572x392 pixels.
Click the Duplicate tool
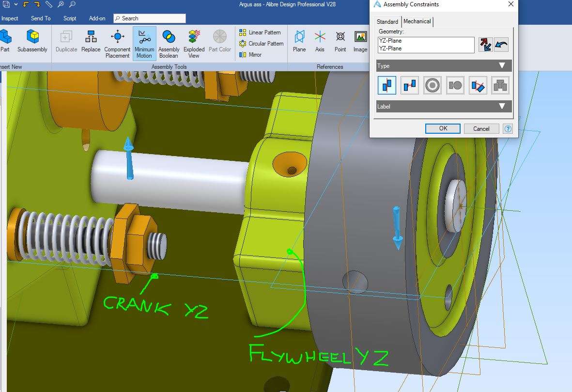coord(66,41)
